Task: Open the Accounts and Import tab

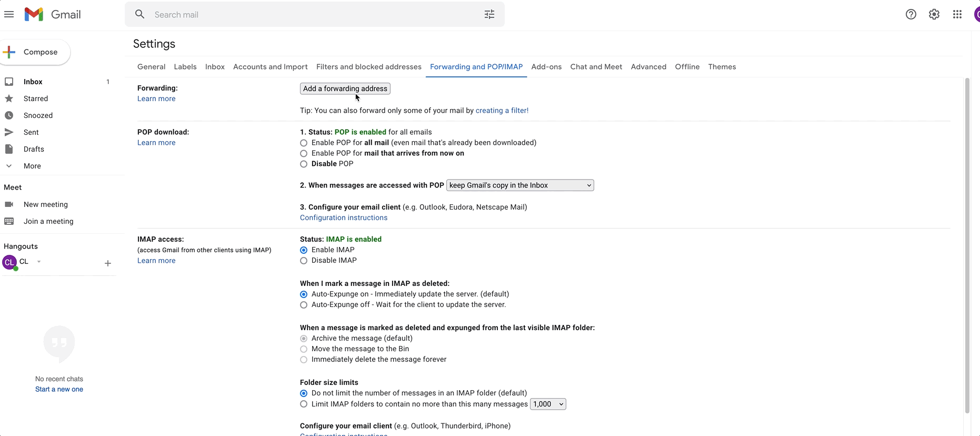Action: click(x=271, y=67)
